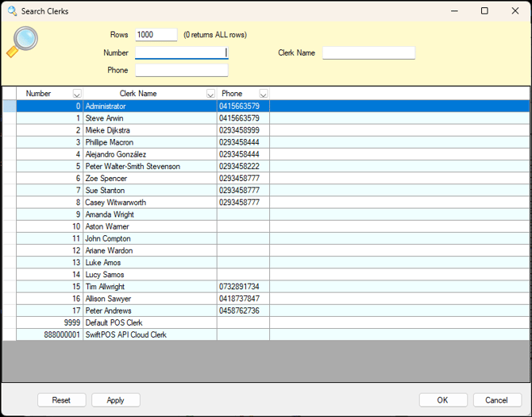Click the row selector beside Administrator

(10, 106)
